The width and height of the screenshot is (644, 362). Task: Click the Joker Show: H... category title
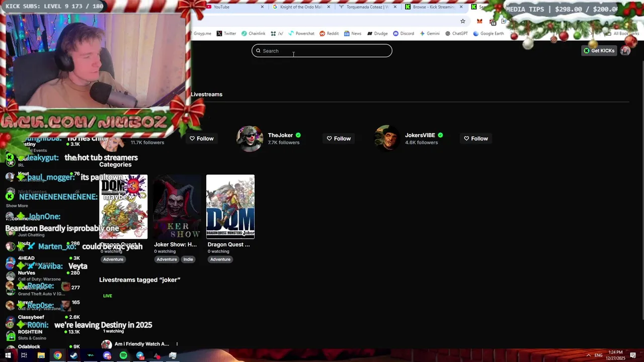[175, 244]
